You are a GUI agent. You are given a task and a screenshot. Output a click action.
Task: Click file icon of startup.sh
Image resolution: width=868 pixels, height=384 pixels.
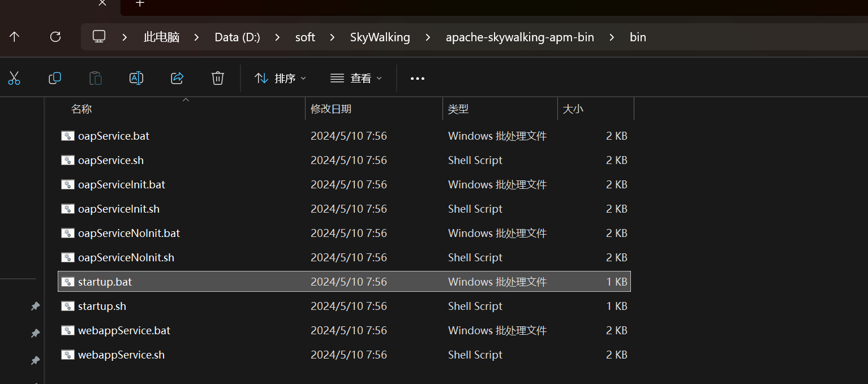(x=68, y=306)
